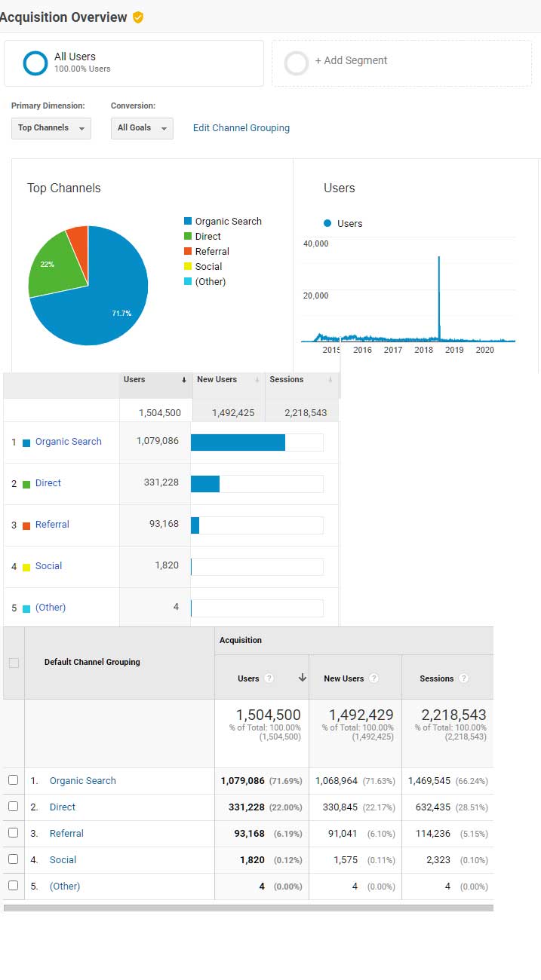The image size is (541, 980).
Task: Select the All Users segment box
Action: click(134, 63)
